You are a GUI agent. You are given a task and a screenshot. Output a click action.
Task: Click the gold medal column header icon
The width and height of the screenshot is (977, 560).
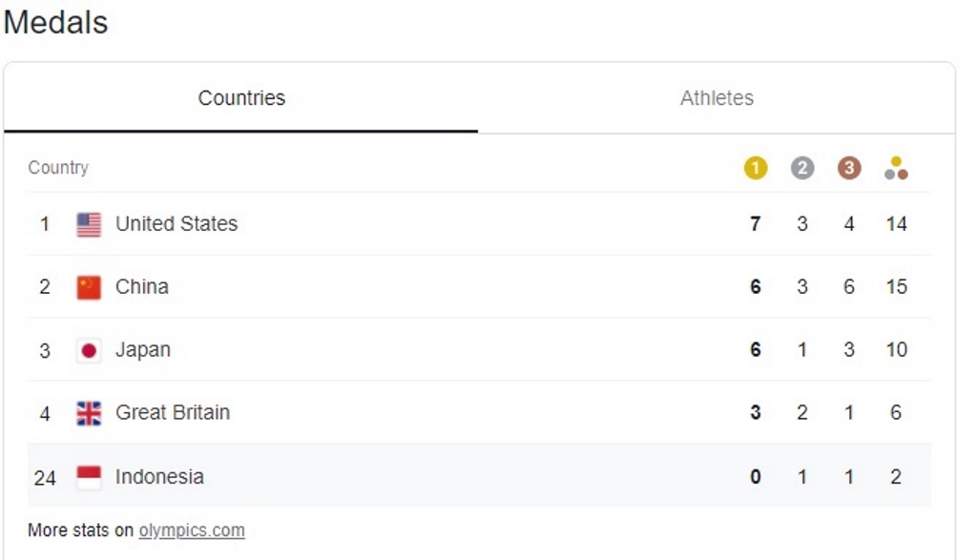pyautogui.click(x=754, y=167)
